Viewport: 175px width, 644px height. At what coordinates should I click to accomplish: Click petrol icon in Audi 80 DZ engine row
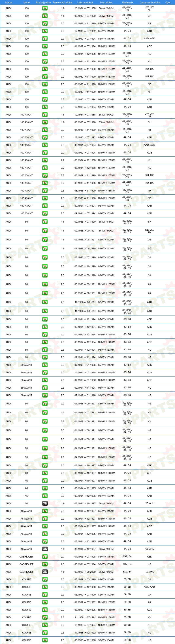pyautogui.click(x=45, y=240)
